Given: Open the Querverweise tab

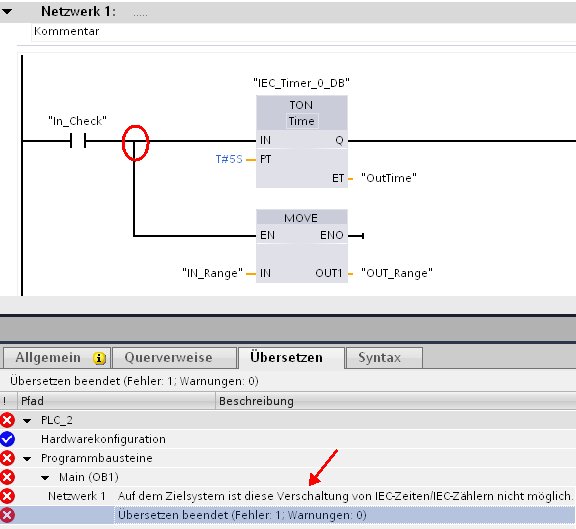Looking at the screenshot, I should click(x=174, y=358).
